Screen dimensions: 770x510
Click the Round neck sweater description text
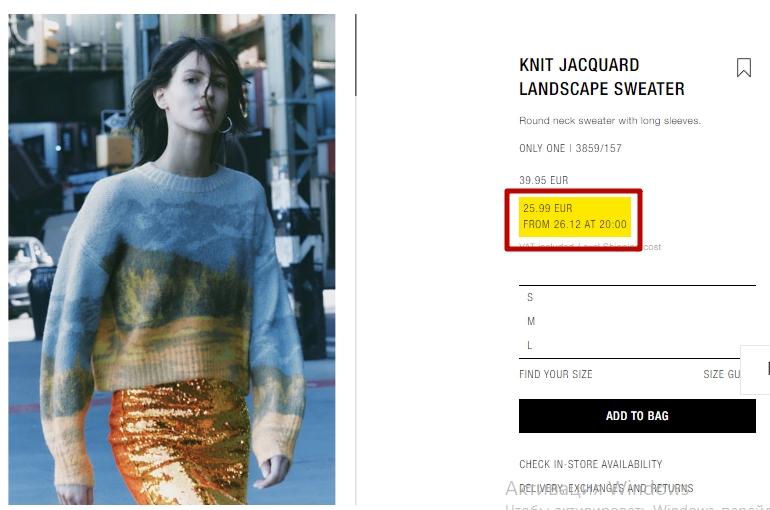click(610, 121)
